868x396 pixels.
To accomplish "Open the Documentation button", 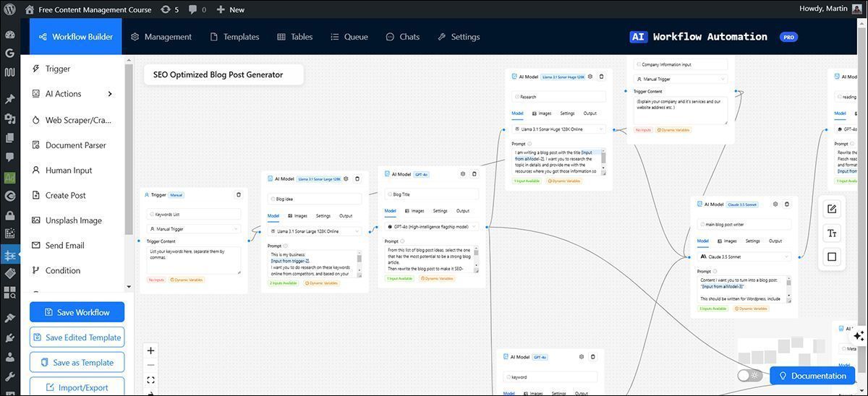I will tap(813, 376).
